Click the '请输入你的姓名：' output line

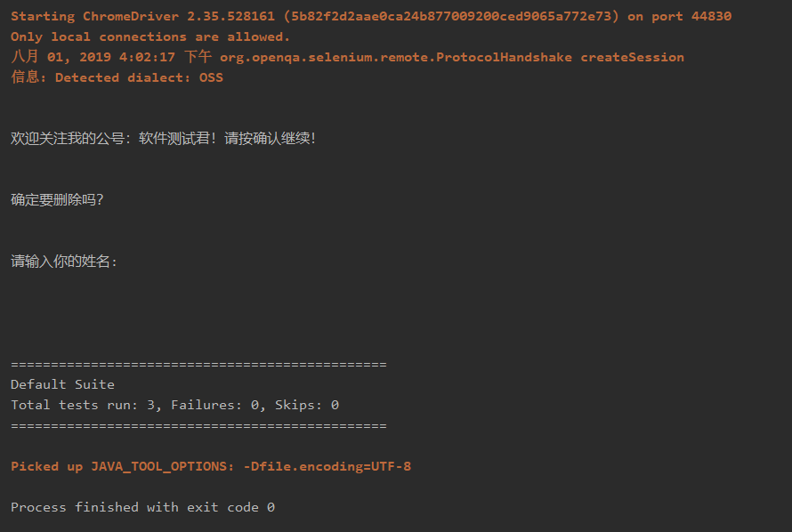click(64, 262)
